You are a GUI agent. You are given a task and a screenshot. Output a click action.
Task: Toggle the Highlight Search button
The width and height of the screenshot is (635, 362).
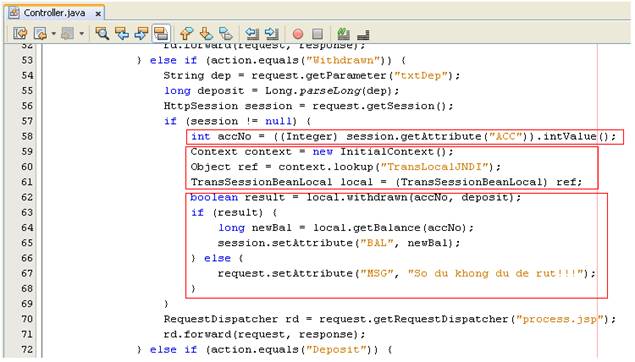161,34
